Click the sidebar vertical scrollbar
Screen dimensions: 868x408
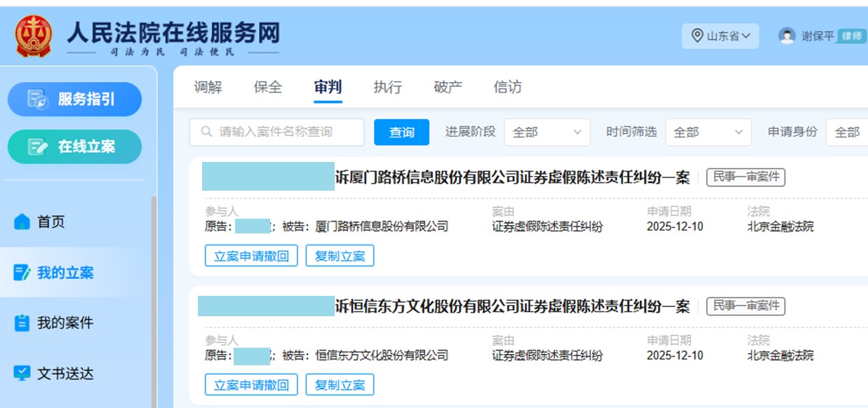pyautogui.click(x=154, y=301)
